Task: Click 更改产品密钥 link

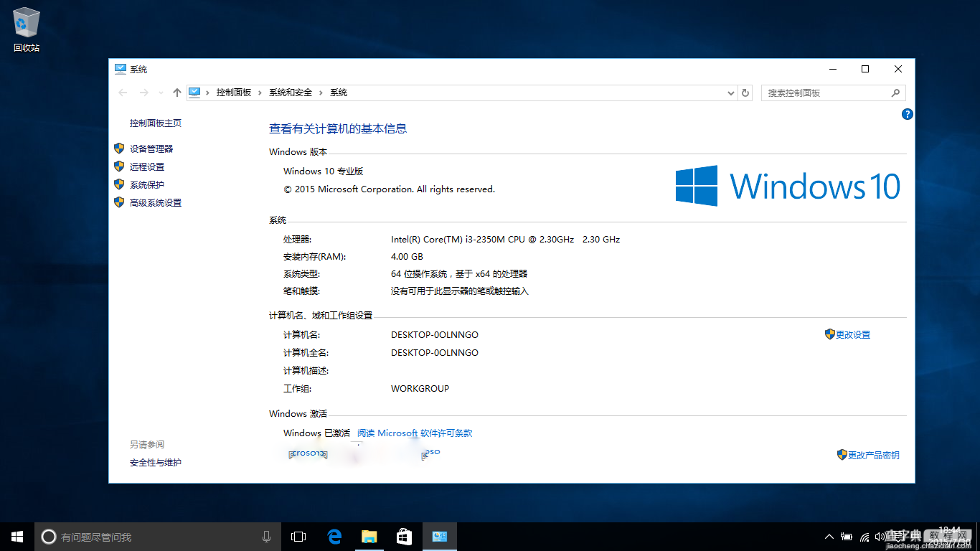Action: (x=873, y=456)
